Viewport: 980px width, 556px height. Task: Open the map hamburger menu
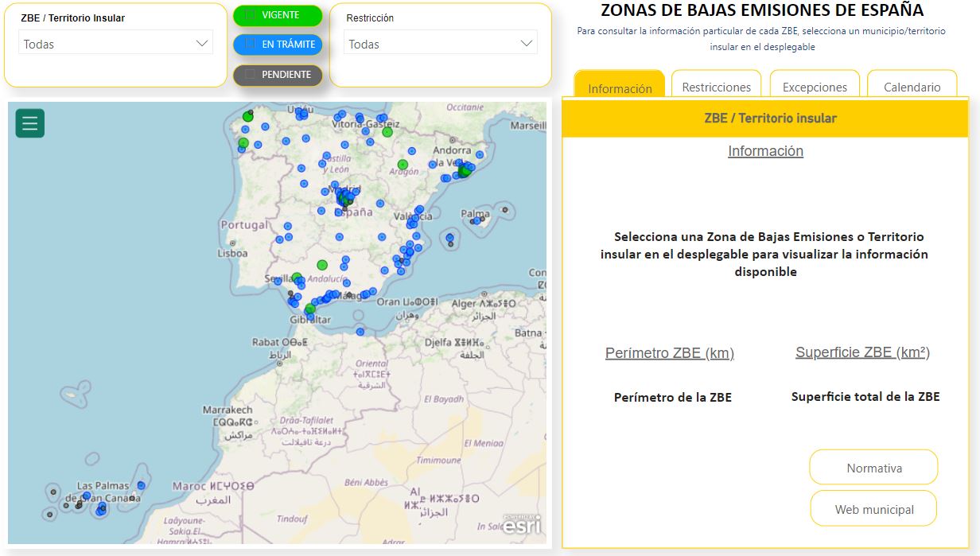(x=30, y=123)
